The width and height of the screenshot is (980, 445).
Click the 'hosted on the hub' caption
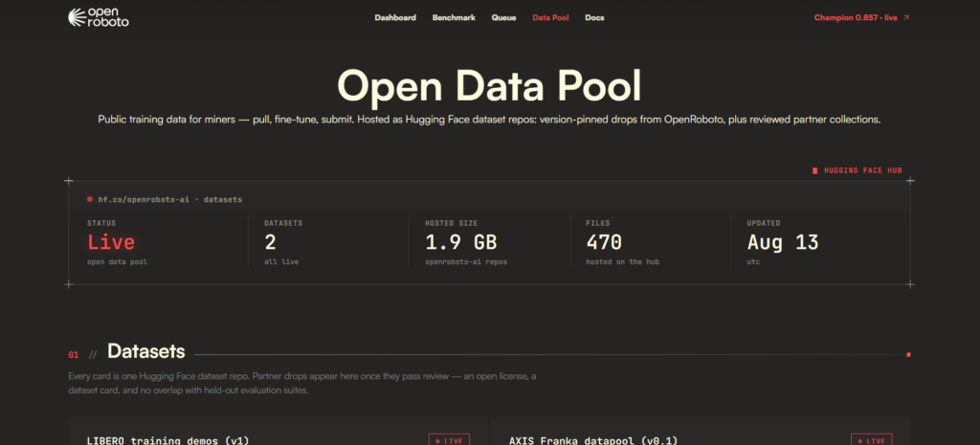(x=622, y=262)
